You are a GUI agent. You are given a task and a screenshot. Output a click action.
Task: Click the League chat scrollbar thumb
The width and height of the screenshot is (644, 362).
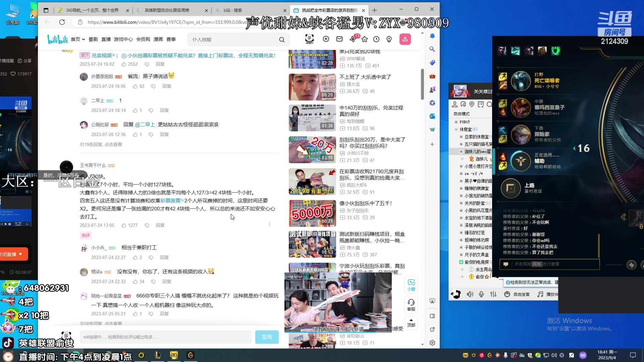599,246
